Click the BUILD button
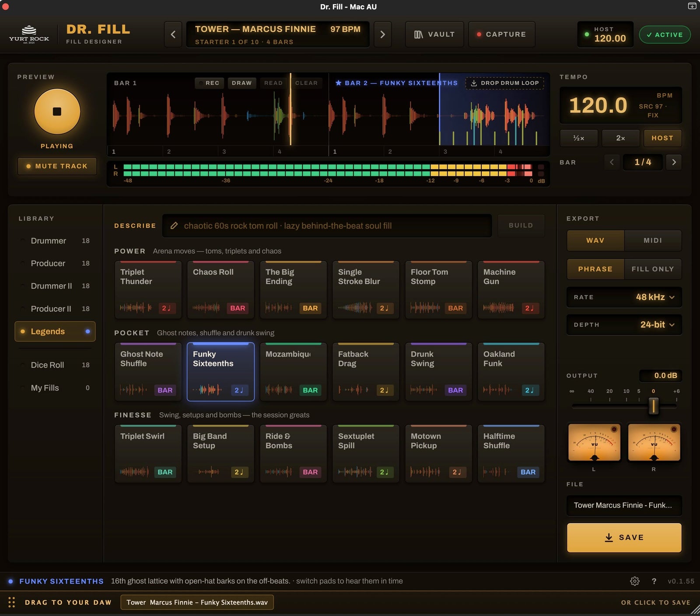The height and width of the screenshot is (616, 700). [521, 226]
